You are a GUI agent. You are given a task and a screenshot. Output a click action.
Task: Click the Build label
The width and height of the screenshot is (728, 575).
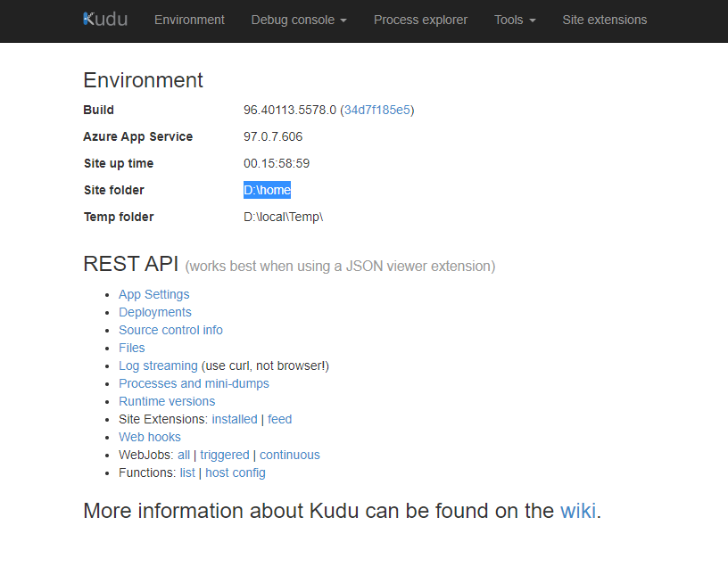point(98,110)
